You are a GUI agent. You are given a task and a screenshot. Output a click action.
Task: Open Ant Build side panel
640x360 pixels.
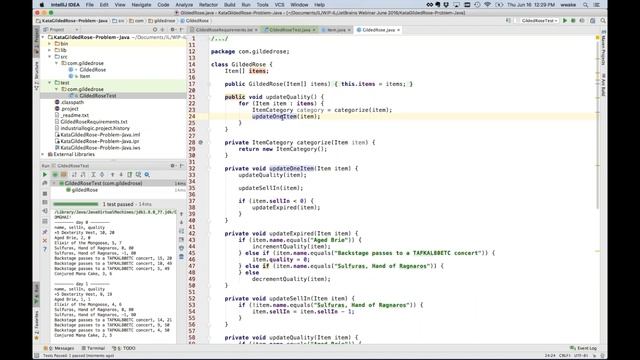603,84
